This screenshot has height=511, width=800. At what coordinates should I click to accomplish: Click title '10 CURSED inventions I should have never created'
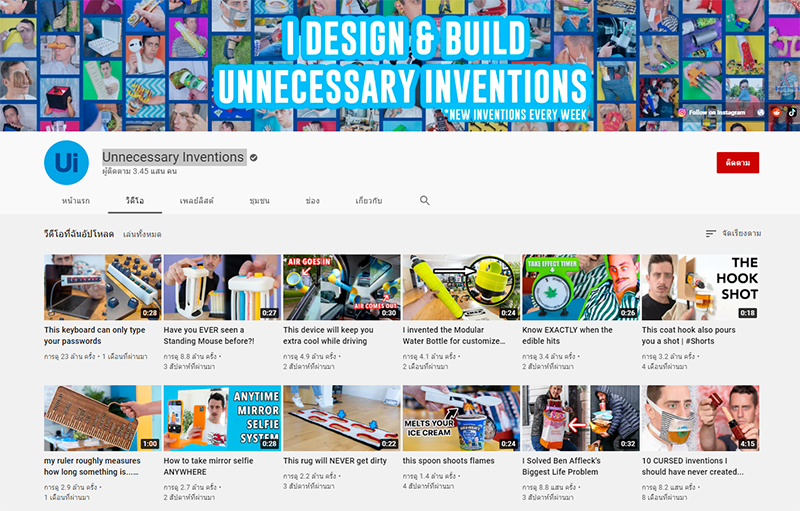click(692, 466)
